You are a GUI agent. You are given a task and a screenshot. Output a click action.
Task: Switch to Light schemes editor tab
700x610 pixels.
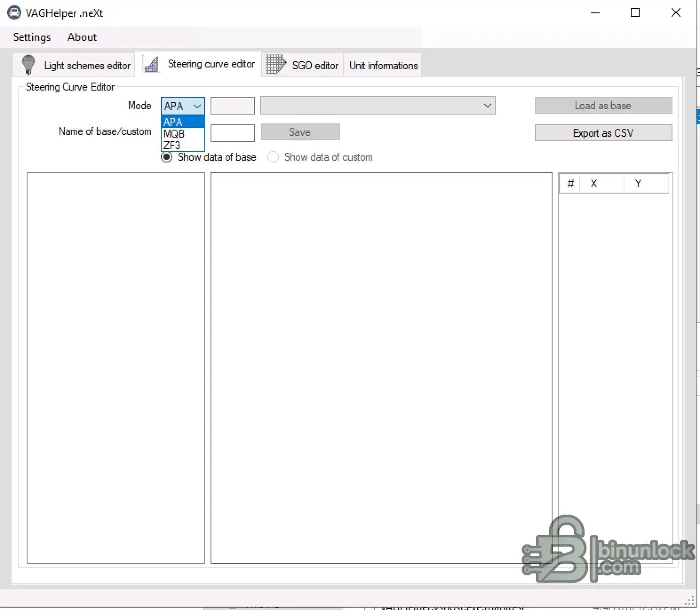(x=74, y=65)
